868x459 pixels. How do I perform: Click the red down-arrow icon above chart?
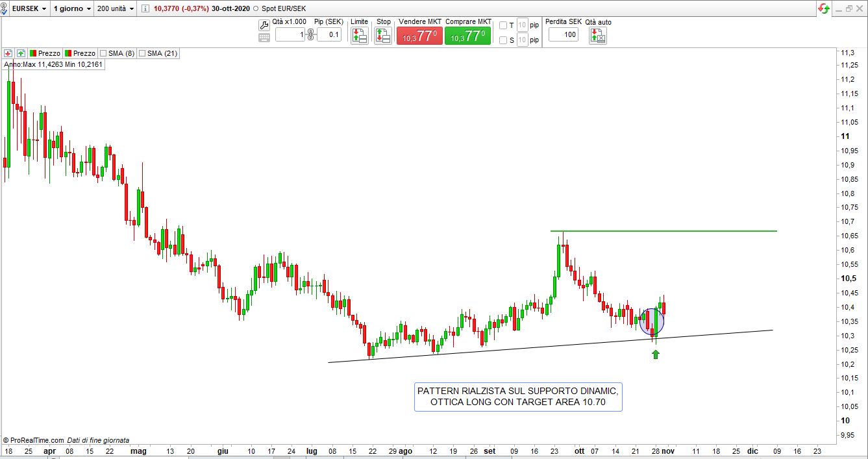tap(8, 53)
